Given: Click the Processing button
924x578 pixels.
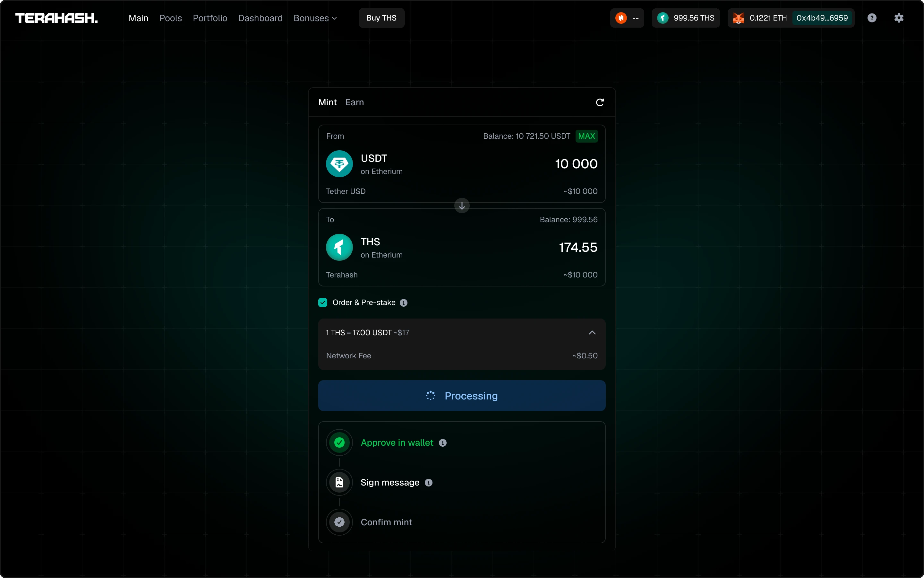Looking at the screenshot, I should click(462, 396).
